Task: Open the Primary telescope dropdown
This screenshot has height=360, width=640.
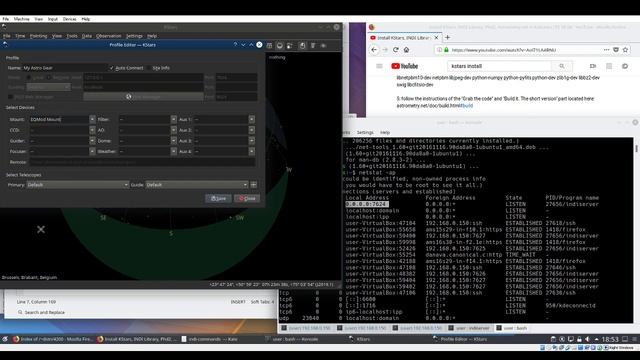Action: point(78,185)
